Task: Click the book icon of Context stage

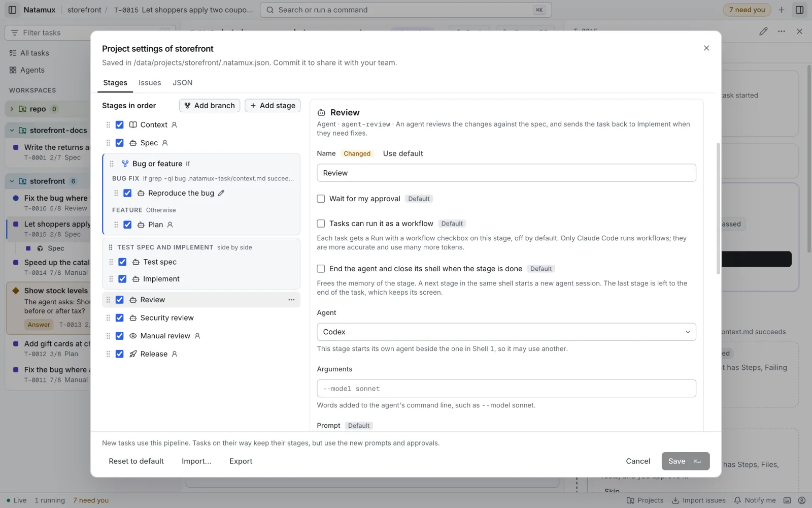Action: (x=133, y=125)
